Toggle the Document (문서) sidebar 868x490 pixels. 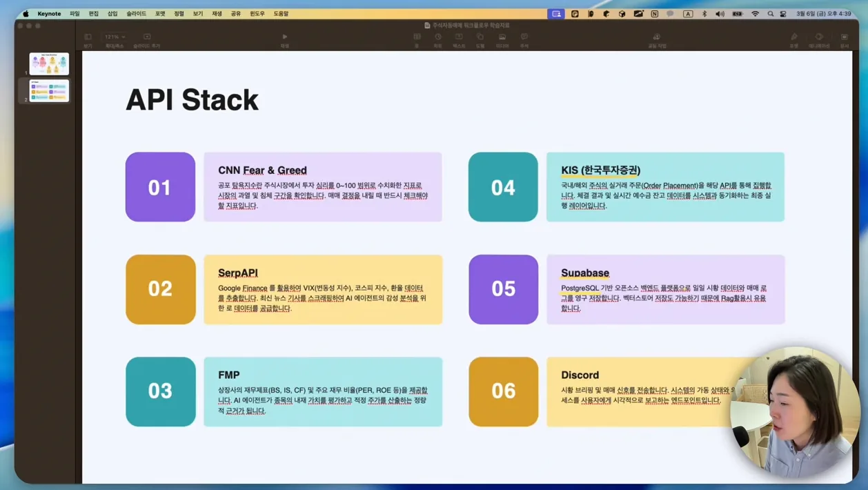click(845, 39)
